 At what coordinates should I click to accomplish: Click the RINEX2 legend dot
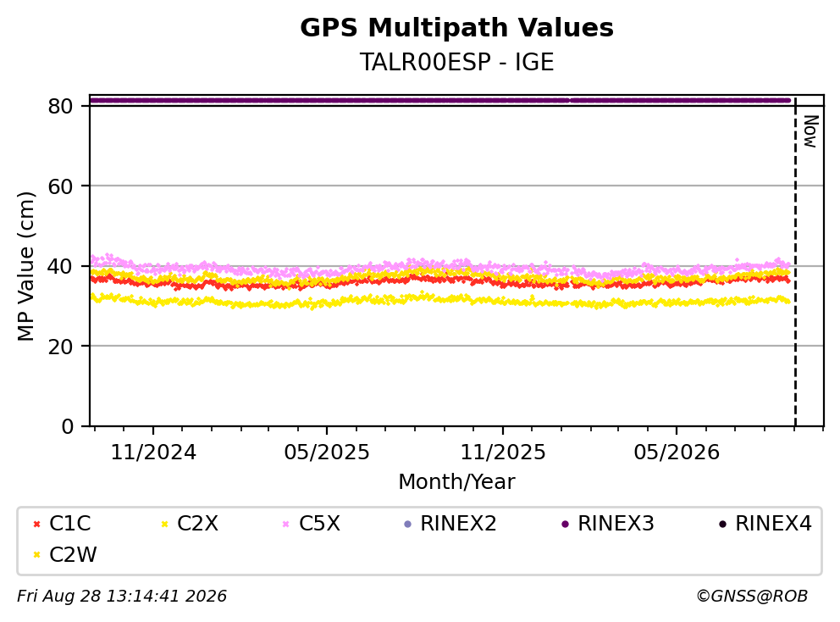click(407, 524)
